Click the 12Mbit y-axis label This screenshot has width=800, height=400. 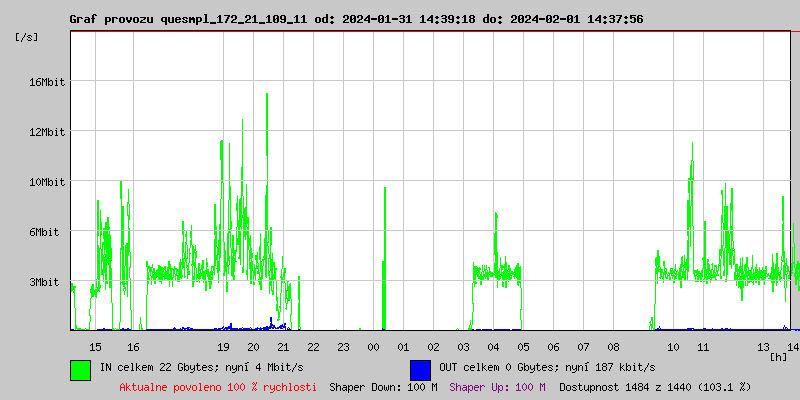pos(45,132)
